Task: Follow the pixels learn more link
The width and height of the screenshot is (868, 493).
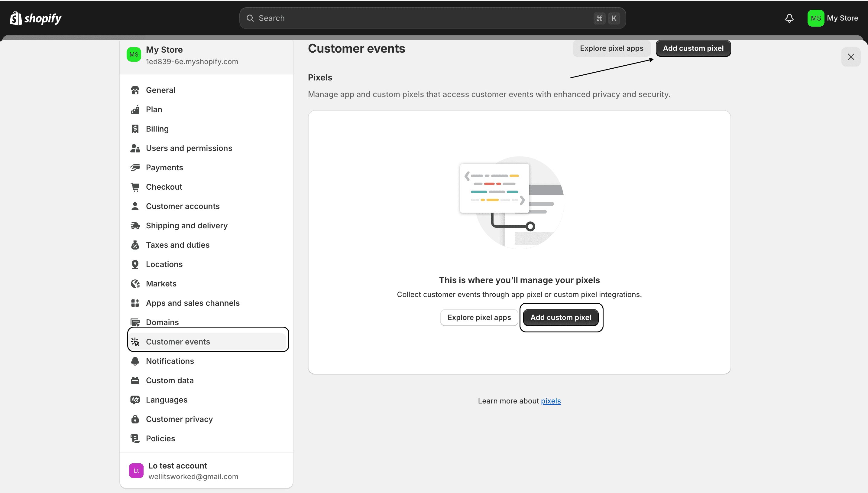Action: (550, 401)
